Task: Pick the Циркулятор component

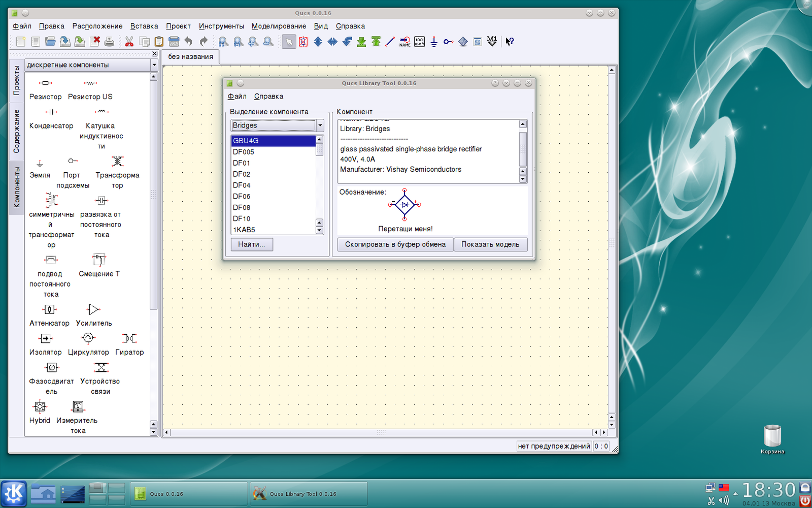Action: coord(88,344)
